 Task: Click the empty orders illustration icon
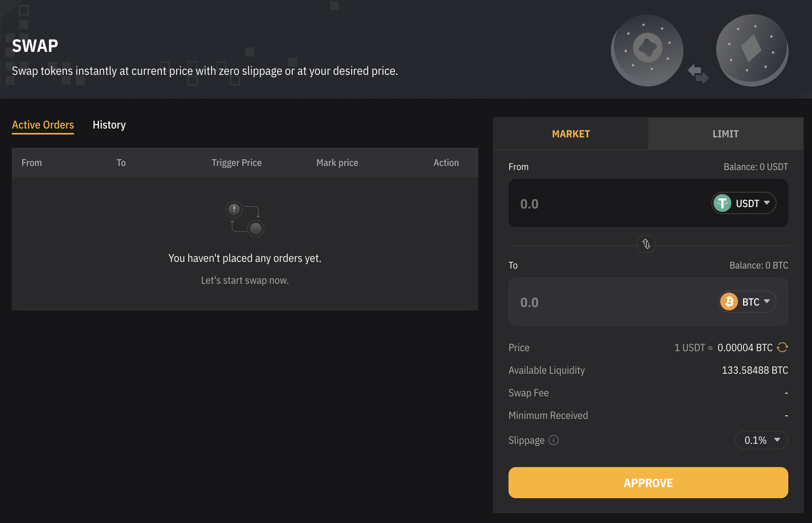[x=245, y=219]
